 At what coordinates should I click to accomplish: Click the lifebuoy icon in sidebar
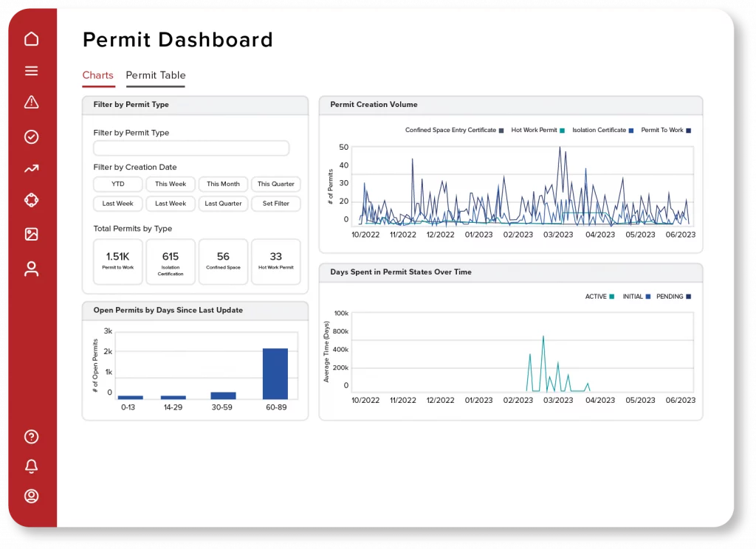pyautogui.click(x=31, y=201)
